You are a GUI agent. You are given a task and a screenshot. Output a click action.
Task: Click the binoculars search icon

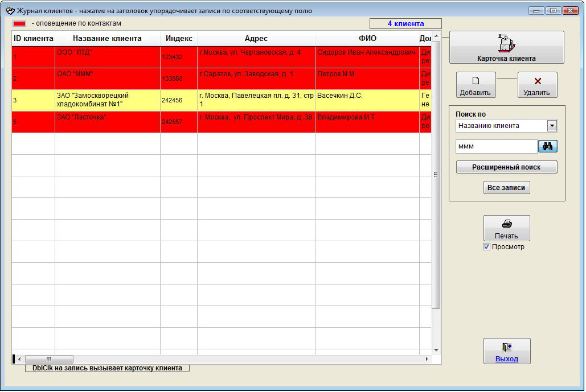click(x=547, y=146)
